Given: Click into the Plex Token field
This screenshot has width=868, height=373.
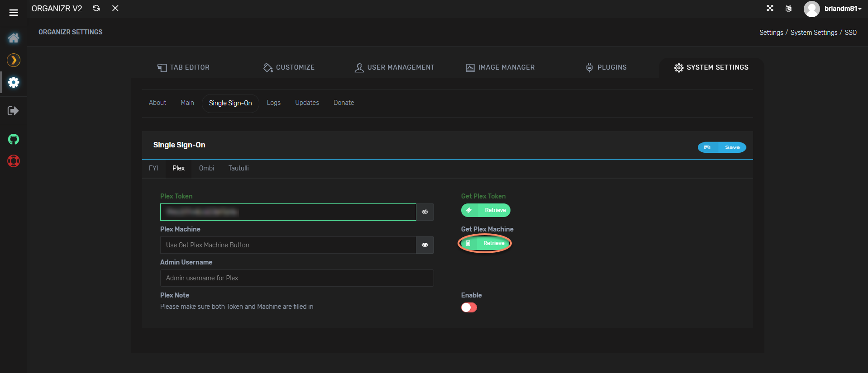Looking at the screenshot, I should (288, 212).
